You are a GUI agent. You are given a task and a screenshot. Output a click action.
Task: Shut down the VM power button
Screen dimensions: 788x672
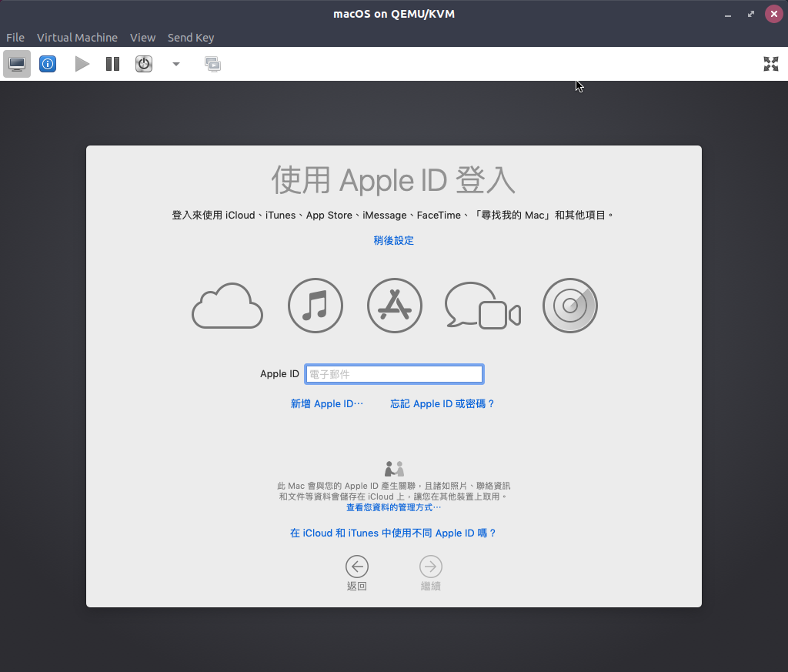[x=144, y=64]
